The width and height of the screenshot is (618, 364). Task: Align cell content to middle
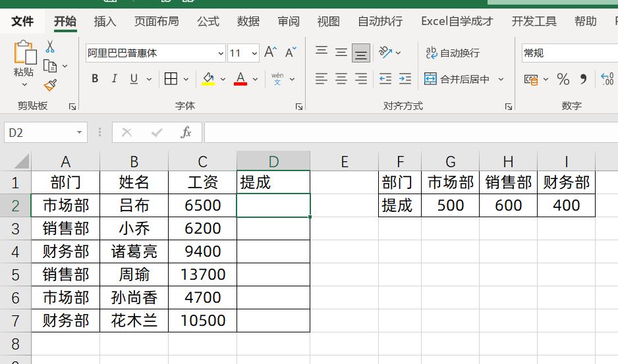coord(341,53)
